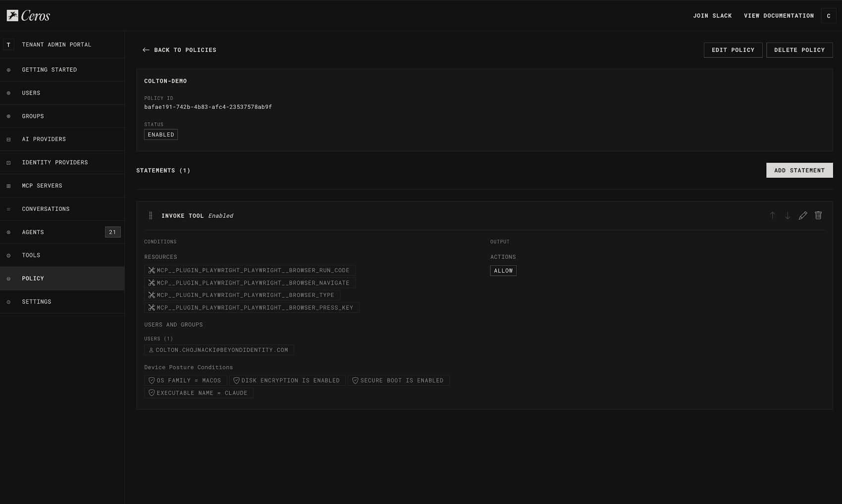The width and height of the screenshot is (842, 504).
Task: Click the Enabled status badge
Action: click(x=161, y=135)
